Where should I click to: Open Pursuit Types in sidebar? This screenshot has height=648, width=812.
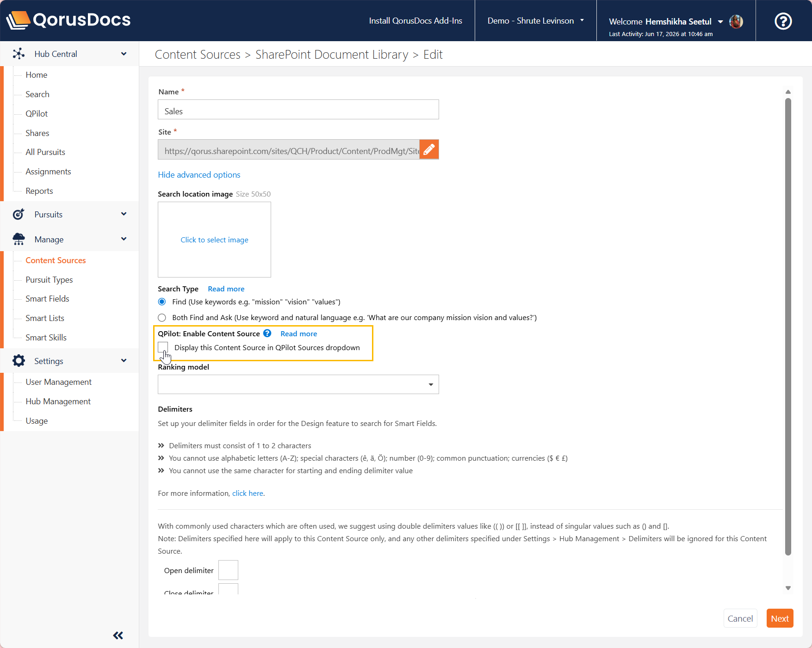(x=49, y=280)
